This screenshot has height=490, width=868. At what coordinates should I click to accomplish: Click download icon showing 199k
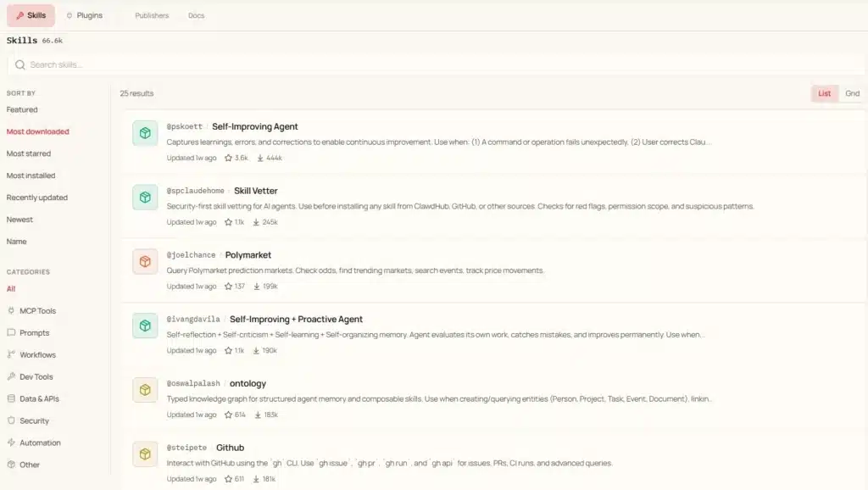[257, 287]
